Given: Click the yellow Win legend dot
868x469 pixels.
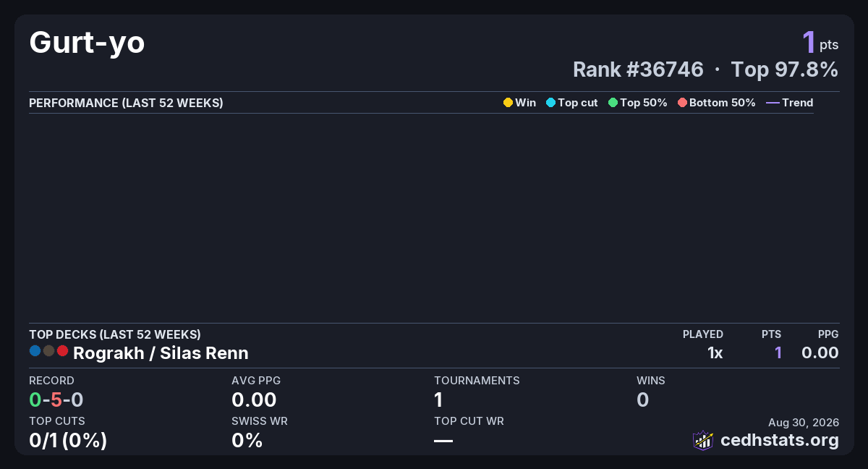Looking at the screenshot, I should [508, 103].
